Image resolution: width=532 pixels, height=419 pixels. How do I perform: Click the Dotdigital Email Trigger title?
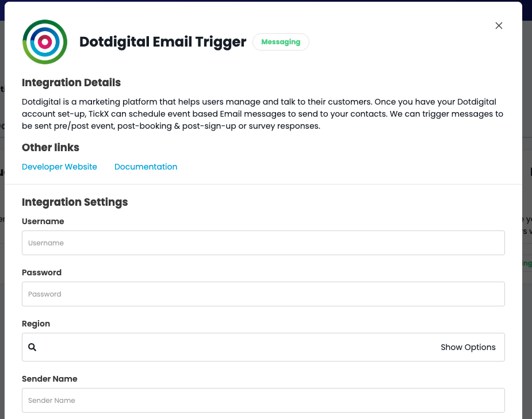pyautogui.click(x=163, y=42)
